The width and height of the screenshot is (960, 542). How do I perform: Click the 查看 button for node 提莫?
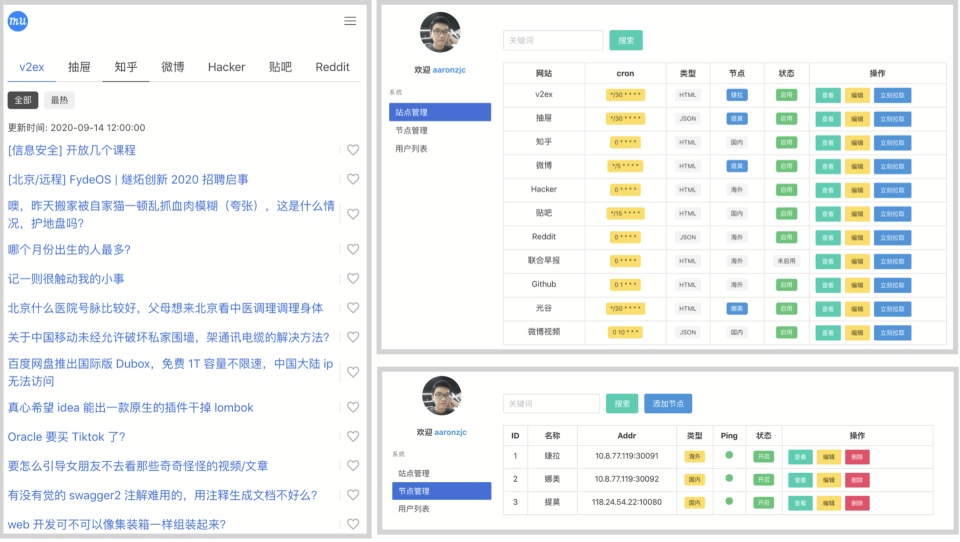(x=800, y=503)
